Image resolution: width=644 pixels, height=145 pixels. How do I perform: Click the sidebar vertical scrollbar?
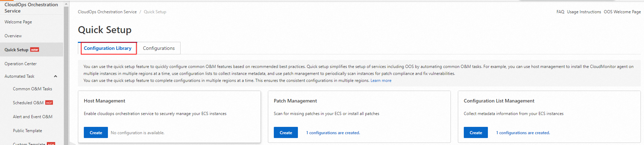[x=66, y=75]
